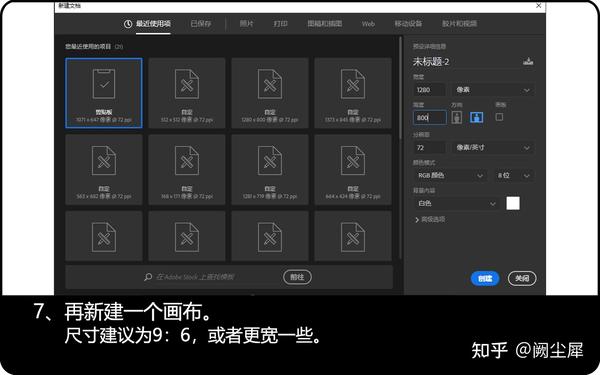Screen dimensions: 600x375
Task: Open the width unit dropdown 像素
Action: click(493, 90)
